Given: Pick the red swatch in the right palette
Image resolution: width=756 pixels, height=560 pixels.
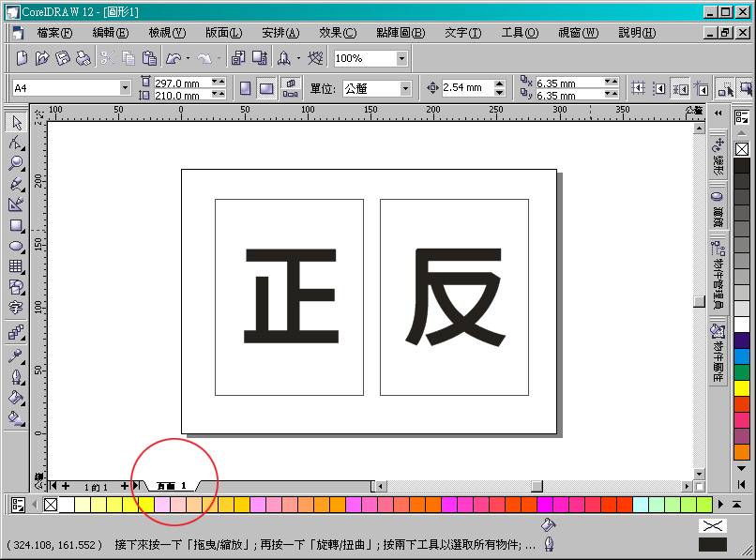Looking at the screenshot, I should tap(742, 404).
